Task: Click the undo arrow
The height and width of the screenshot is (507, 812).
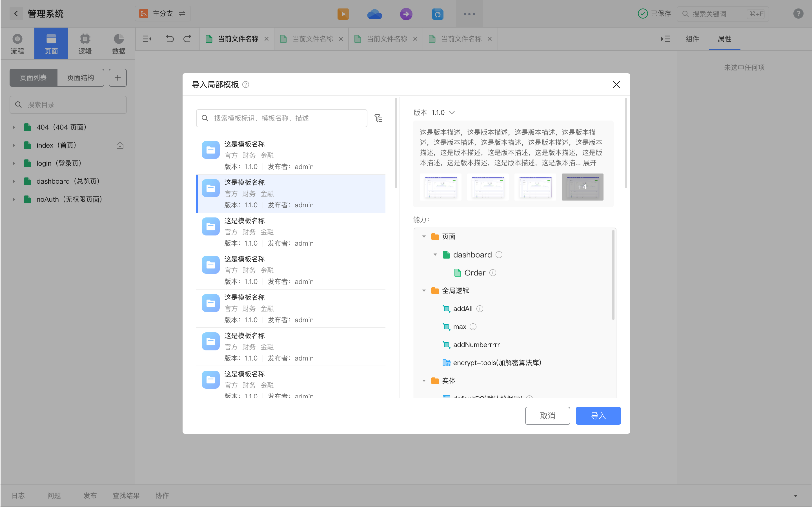Action: (x=170, y=39)
